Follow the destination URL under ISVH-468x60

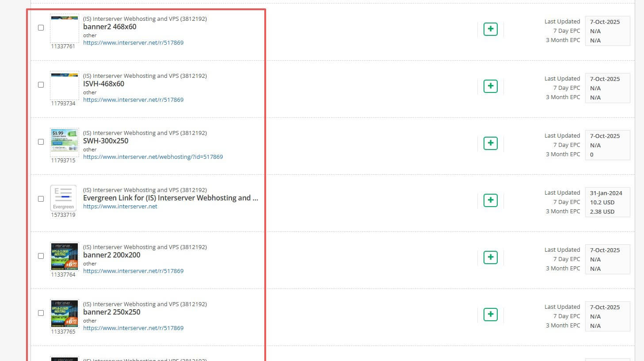[x=133, y=100]
